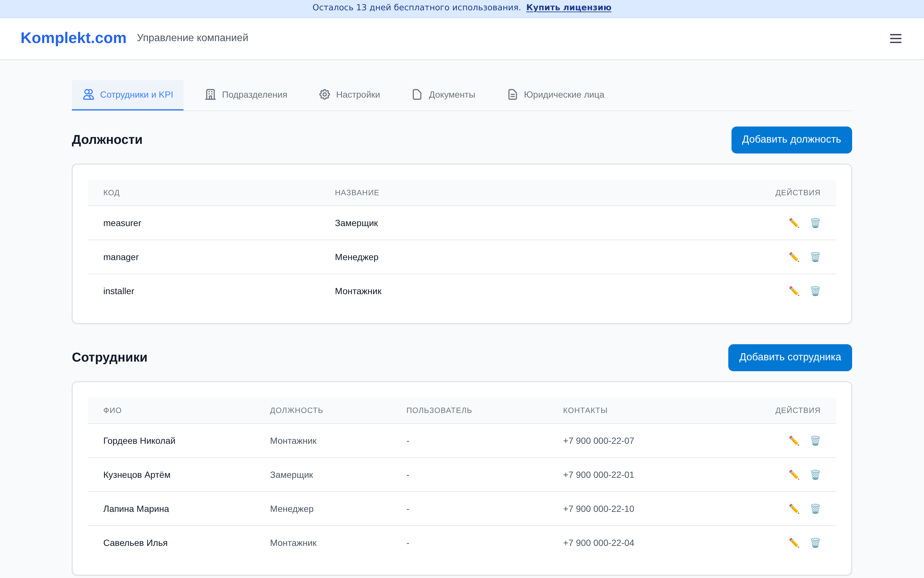Click the КОД column header
The image size is (924, 578).
pos(112,193)
